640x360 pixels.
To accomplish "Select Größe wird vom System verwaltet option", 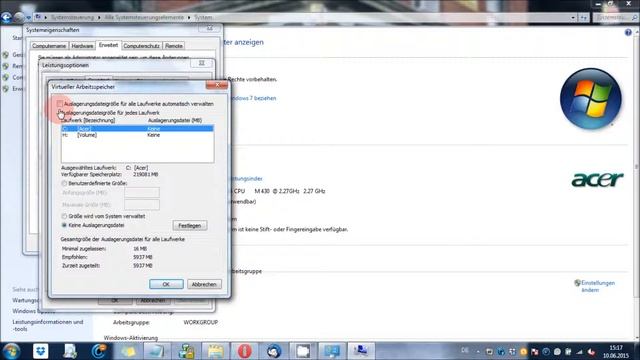I will tap(64, 216).
